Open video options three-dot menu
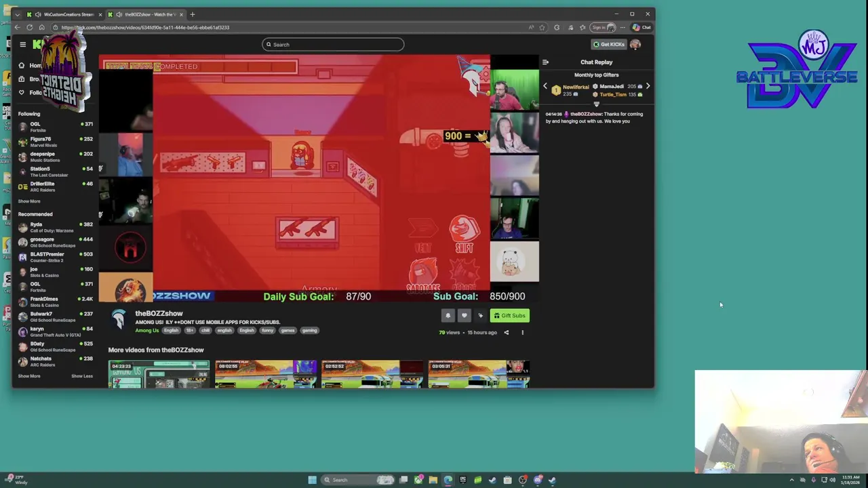The height and width of the screenshot is (488, 868). coord(522,333)
